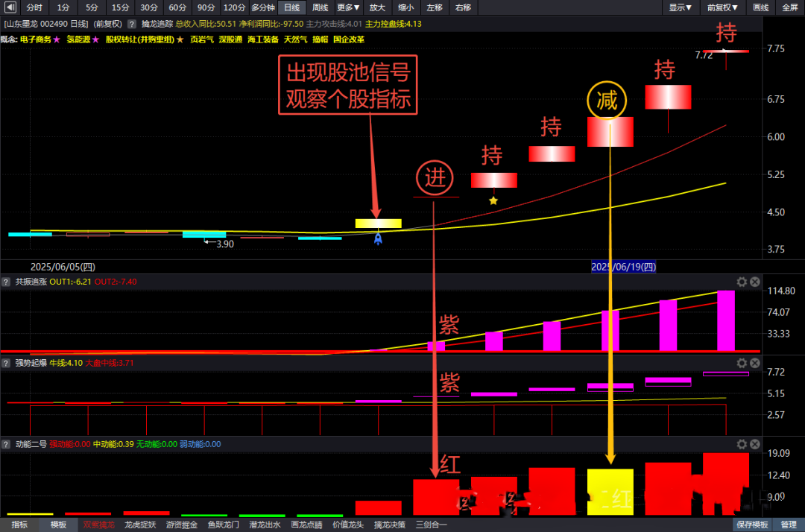This screenshot has height=532, width=805.
Task: Switch to 分时 intraday view
Action: pyautogui.click(x=34, y=7)
